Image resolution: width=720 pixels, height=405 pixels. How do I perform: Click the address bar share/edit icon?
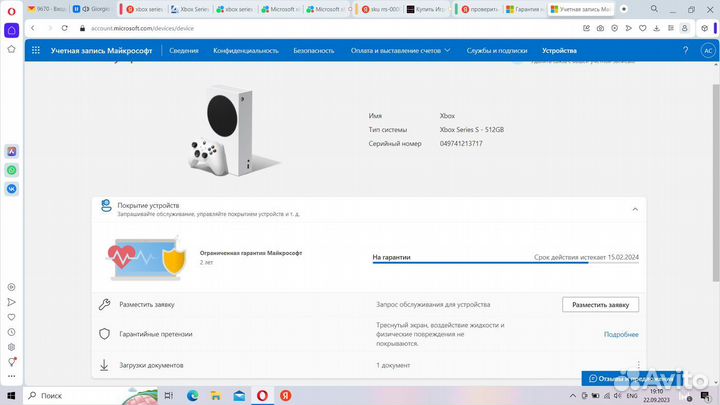(x=586, y=28)
